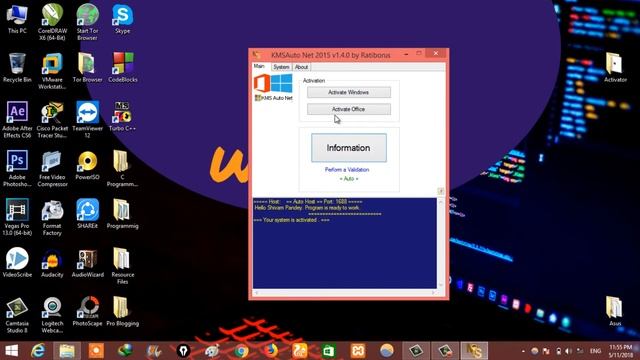Screen dimensions: 640x360
Task: Click the Activate Office button
Action: coord(349,109)
